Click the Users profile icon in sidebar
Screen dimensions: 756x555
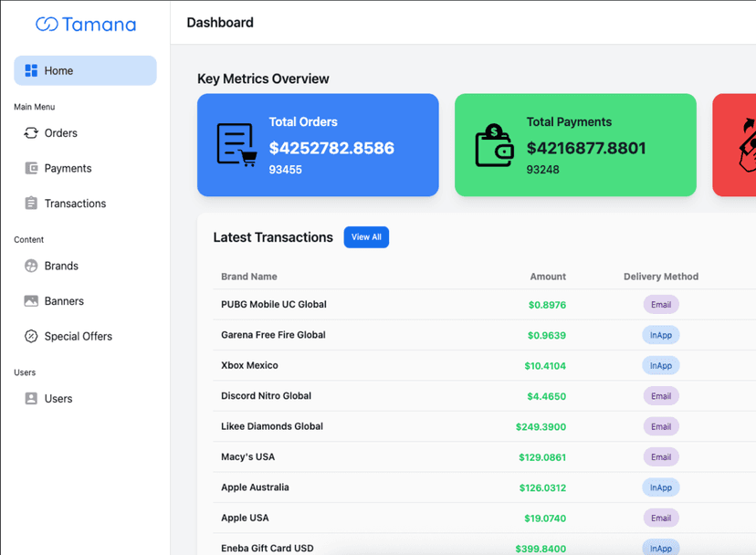tap(31, 399)
